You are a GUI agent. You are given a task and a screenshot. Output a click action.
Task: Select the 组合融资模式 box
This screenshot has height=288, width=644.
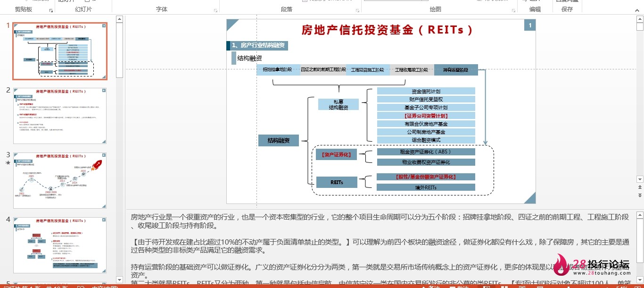coord(426,140)
